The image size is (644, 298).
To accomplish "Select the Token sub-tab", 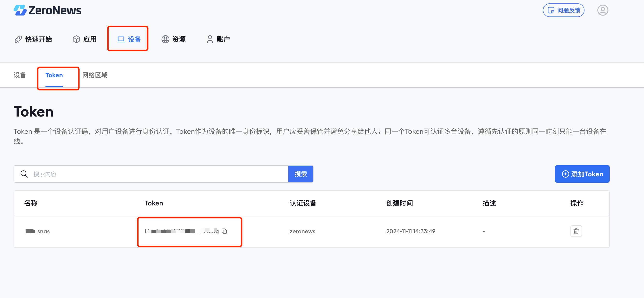I will [x=54, y=75].
